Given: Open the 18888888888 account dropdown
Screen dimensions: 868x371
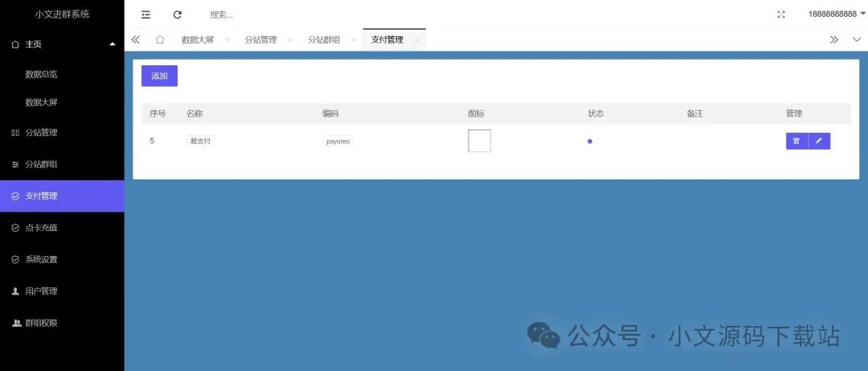Looking at the screenshot, I should click(x=837, y=14).
